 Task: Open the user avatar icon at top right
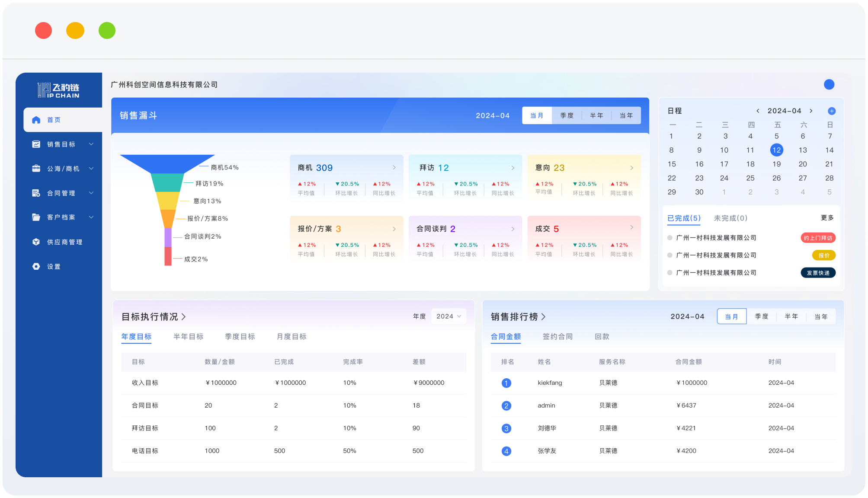pos(829,85)
